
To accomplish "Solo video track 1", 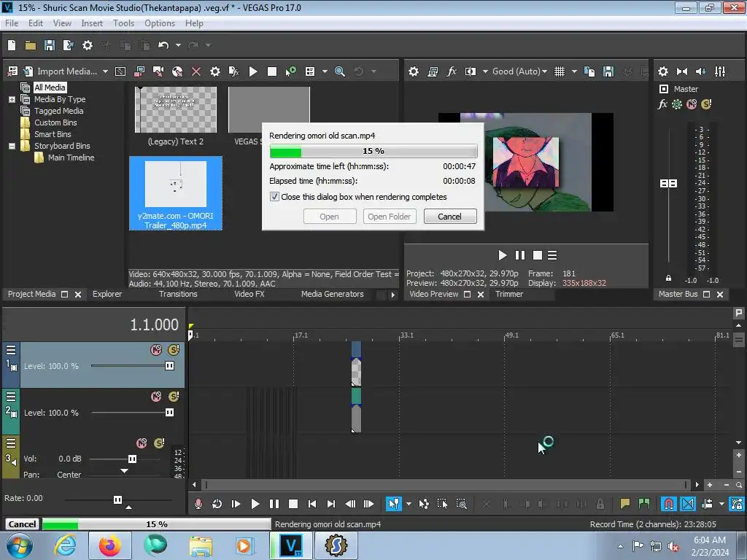I will click(174, 350).
